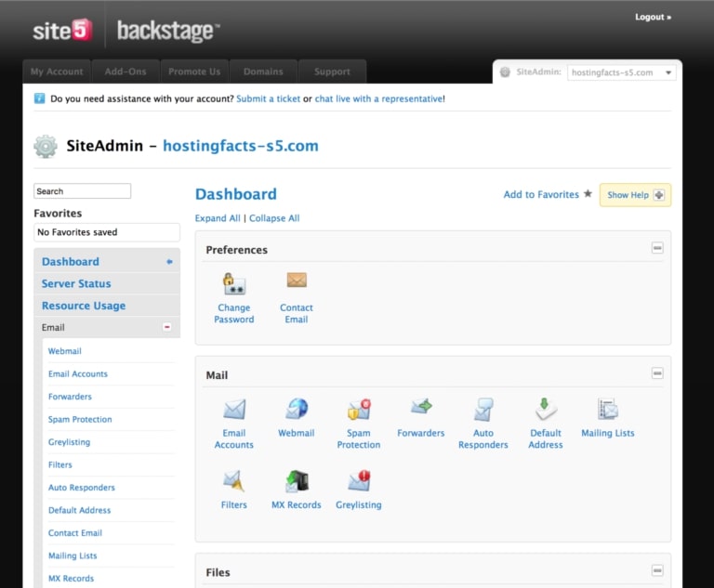Click the site5 logo
The image size is (714, 588).
[62, 31]
